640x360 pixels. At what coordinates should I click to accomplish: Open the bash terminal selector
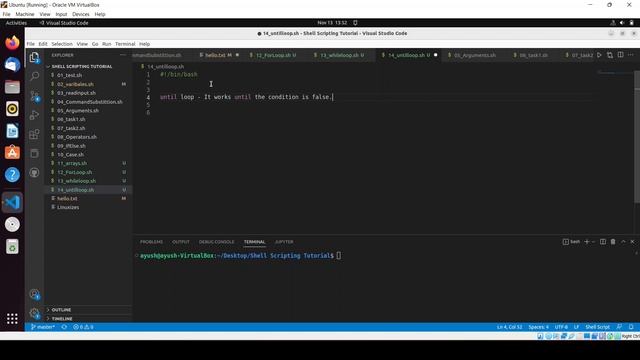(571, 242)
